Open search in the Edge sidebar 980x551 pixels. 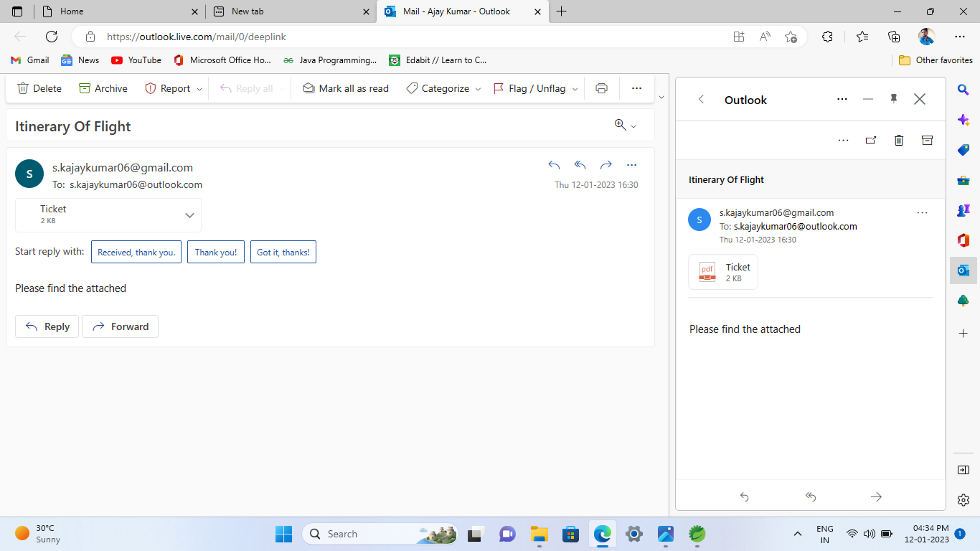pos(963,90)
